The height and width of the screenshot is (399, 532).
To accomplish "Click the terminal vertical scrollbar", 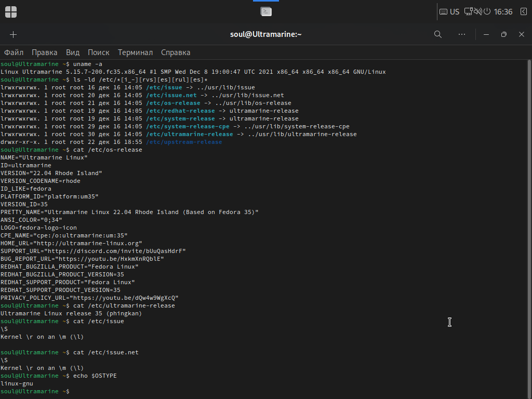I will point(529,229).
